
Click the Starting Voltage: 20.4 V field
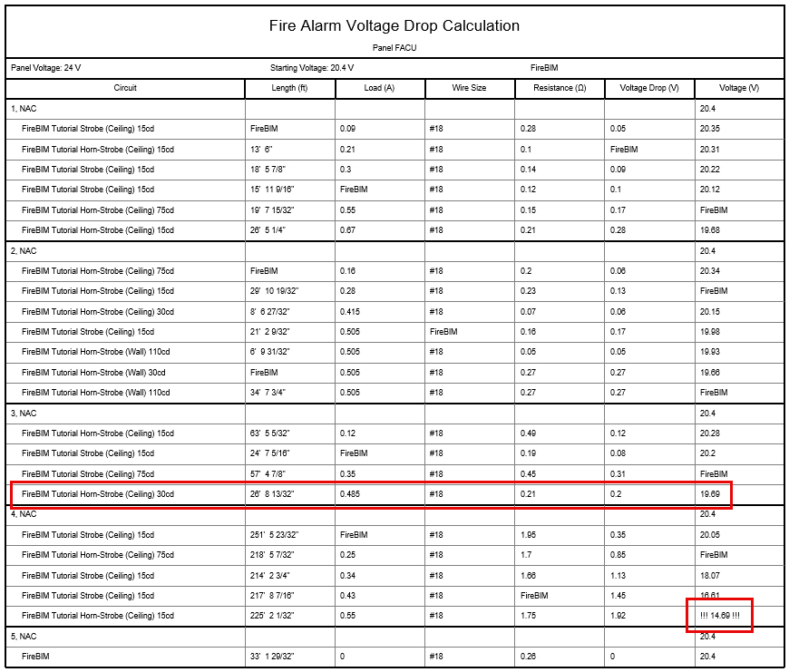point(312,68)
